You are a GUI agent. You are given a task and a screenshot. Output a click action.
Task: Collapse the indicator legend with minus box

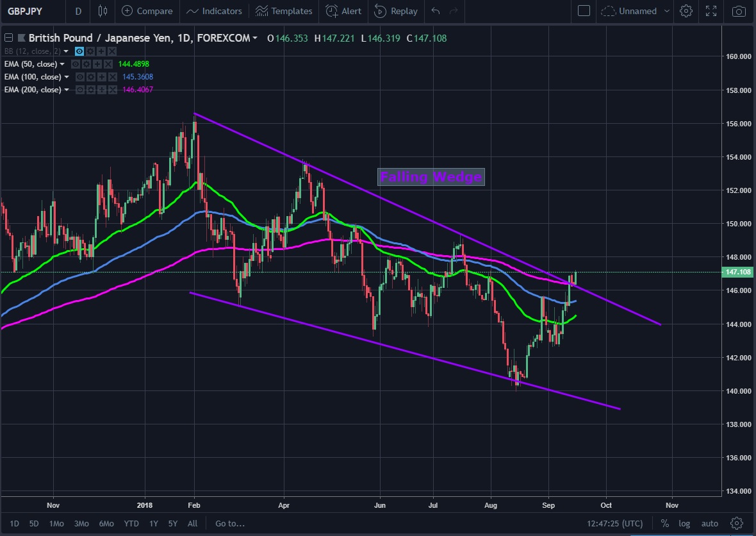tap(8, 38)
